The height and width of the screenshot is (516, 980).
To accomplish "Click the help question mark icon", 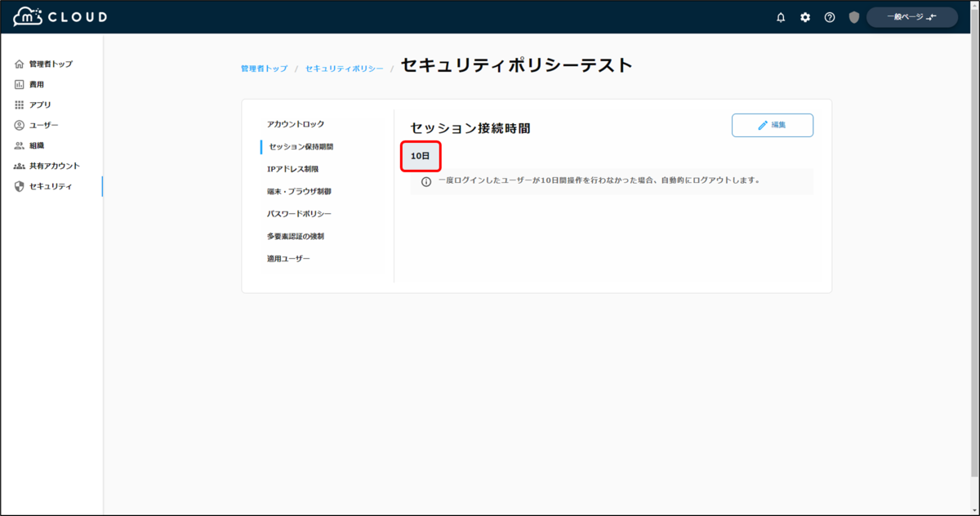I will (830, 16).
